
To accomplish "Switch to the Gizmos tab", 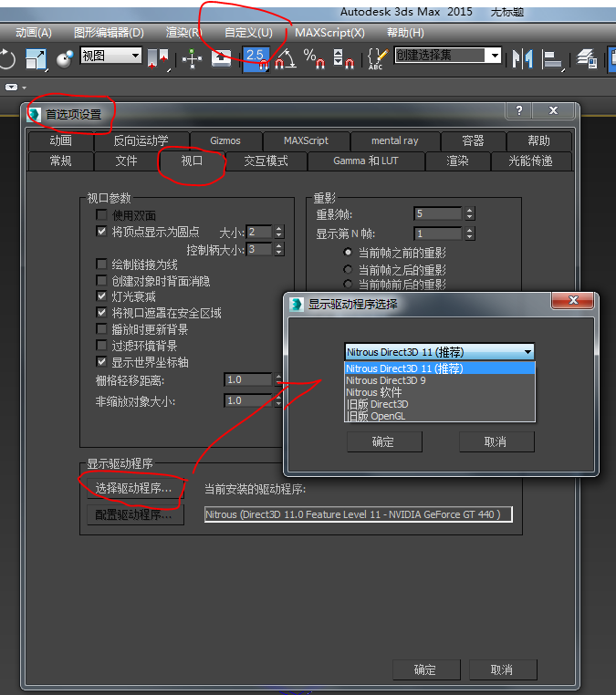I will click(x=225, y=141).
